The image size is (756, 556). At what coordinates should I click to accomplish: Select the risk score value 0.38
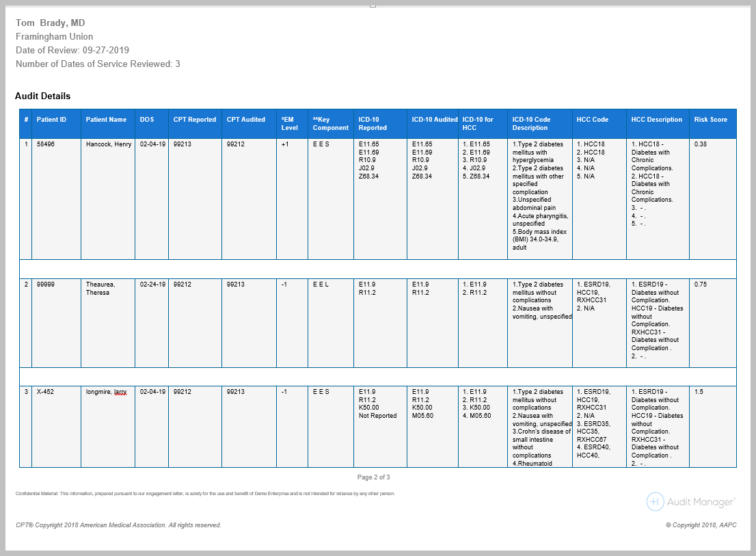tap(701, 144)
